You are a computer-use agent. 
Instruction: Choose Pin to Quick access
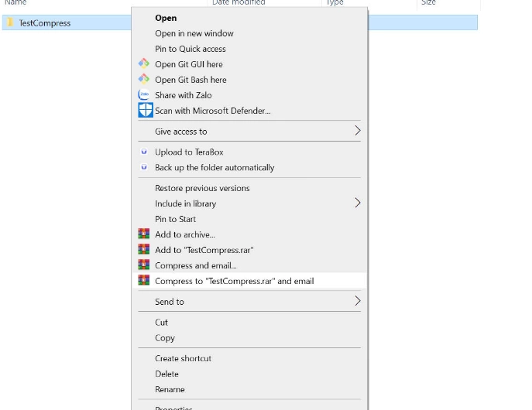(x=249, y=50)
